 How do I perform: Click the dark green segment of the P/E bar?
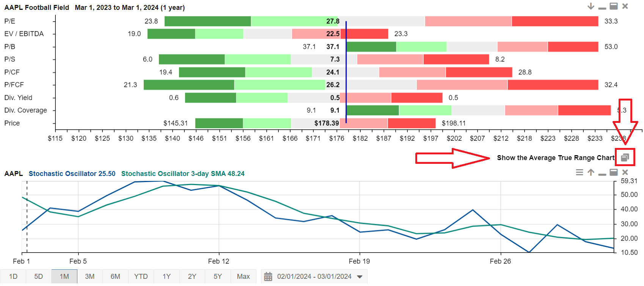[208, 21]
